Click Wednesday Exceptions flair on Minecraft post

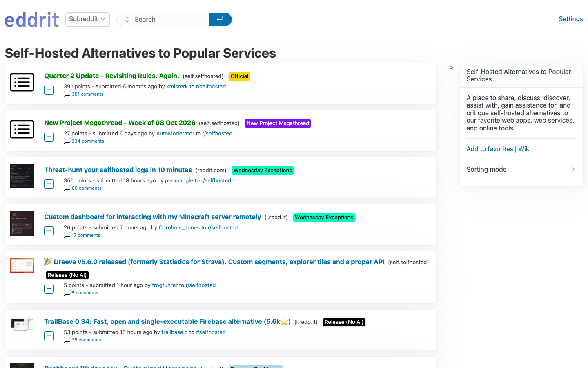coord(324,217)
